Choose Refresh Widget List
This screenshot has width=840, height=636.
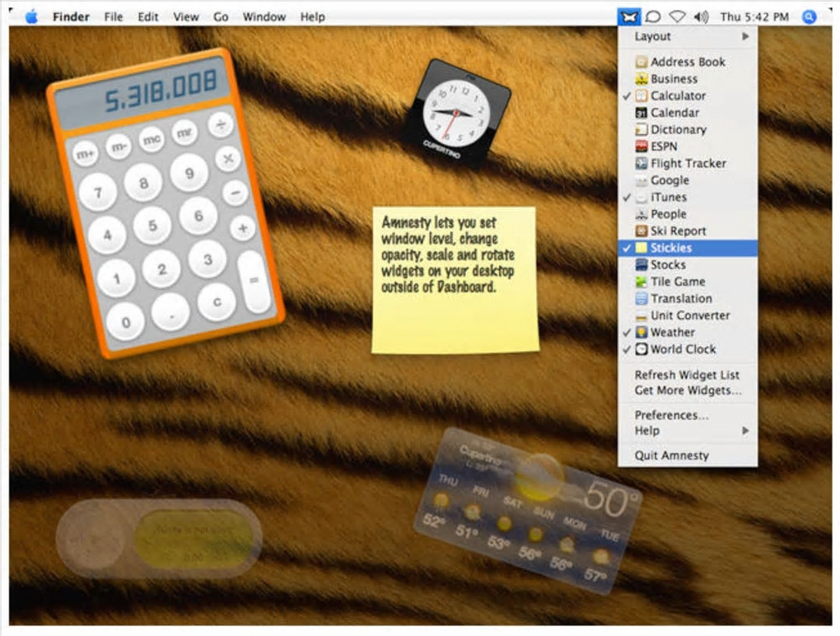click(x=688, y=375)
